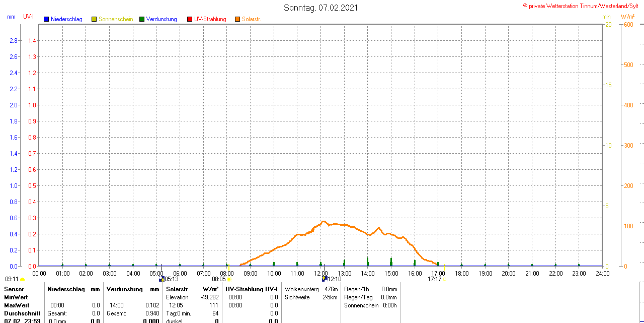Click the blue marker icon beside 12:10
This screenshot has width=644, height=323.
(325, 279)
